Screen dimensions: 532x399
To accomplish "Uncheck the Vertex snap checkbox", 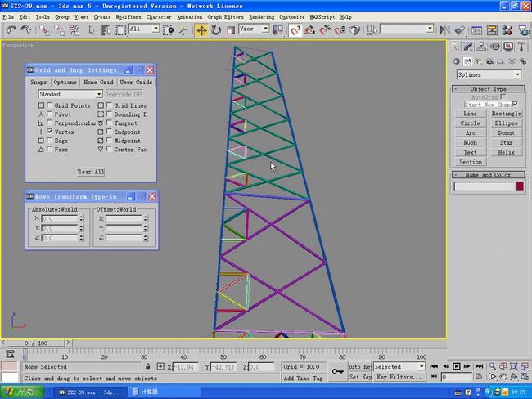I will [x=50, y=132].
